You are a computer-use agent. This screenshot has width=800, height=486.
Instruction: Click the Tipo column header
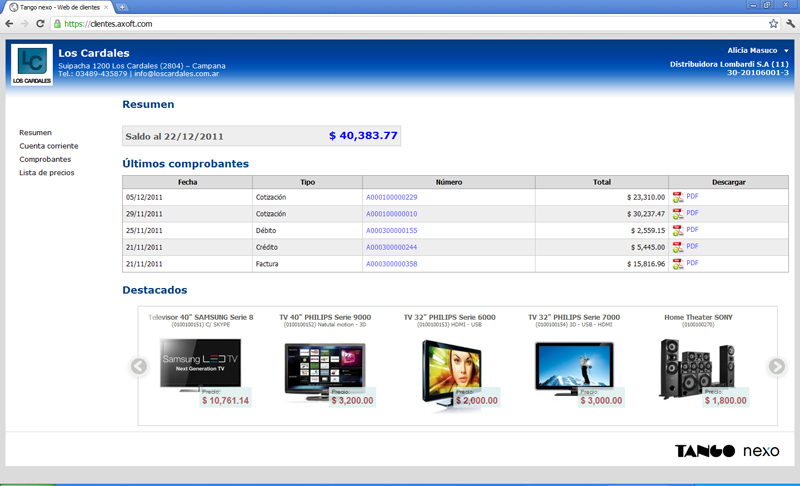coord(307,182)
